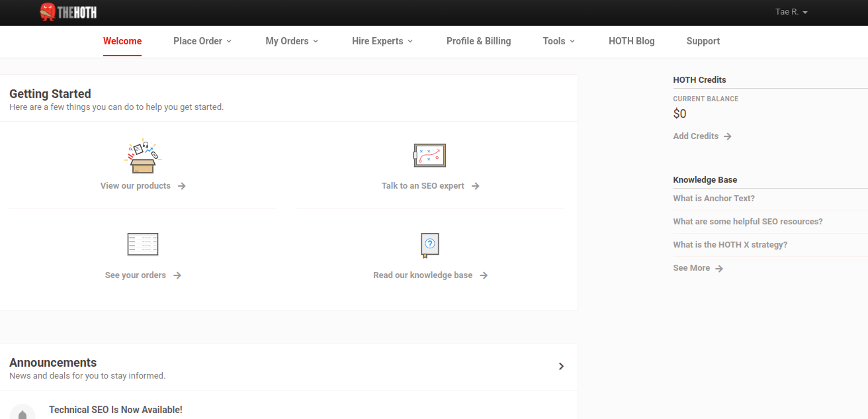This screenshot has width=868, height=419.
Task: Click the Getting Started heading
Action: 50,94
